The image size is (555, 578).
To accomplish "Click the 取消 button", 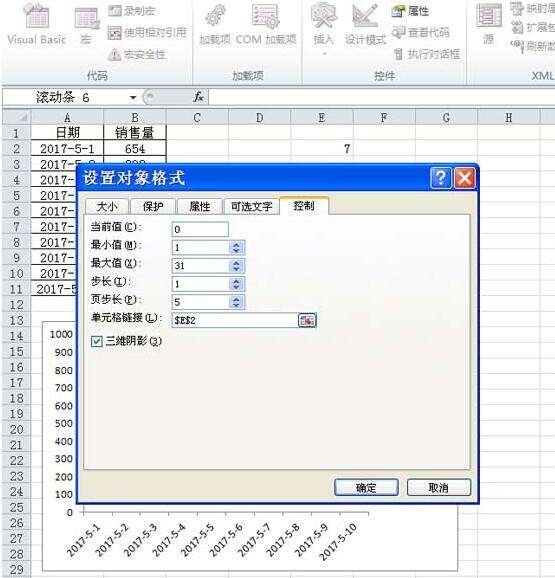I will point(439,487).
